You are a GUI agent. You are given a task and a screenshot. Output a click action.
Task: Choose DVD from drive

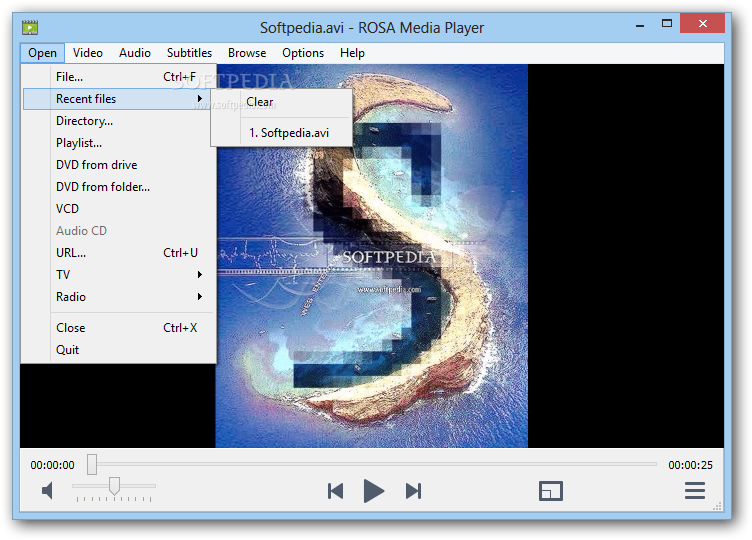click(118, 165)
